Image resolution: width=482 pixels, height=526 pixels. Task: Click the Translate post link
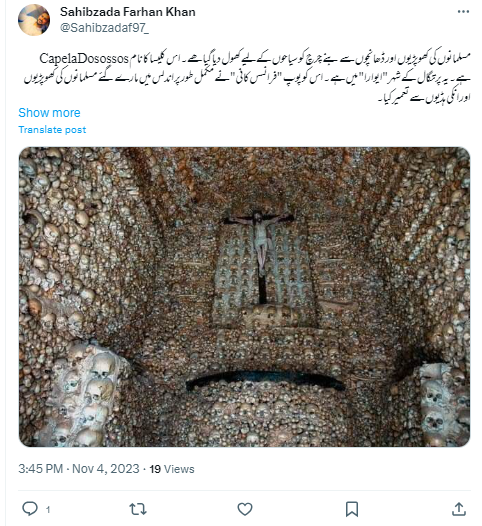pyautogui.click(x=52, y=129)
